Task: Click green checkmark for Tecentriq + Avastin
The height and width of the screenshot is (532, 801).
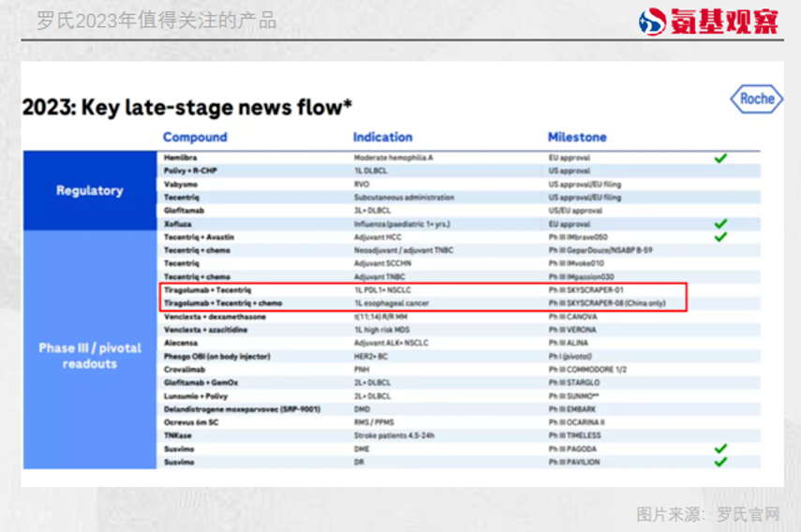Action: pyautogui.click(x=719, y=237)
